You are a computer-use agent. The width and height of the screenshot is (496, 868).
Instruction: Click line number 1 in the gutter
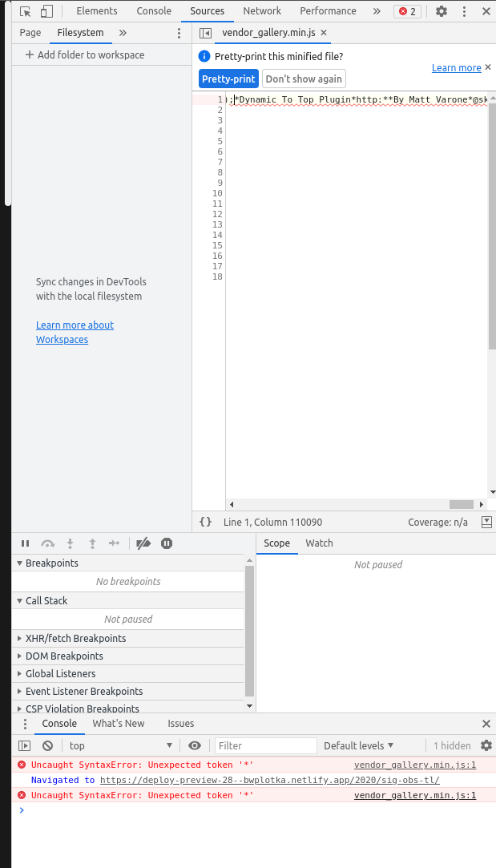click(220, 99)
